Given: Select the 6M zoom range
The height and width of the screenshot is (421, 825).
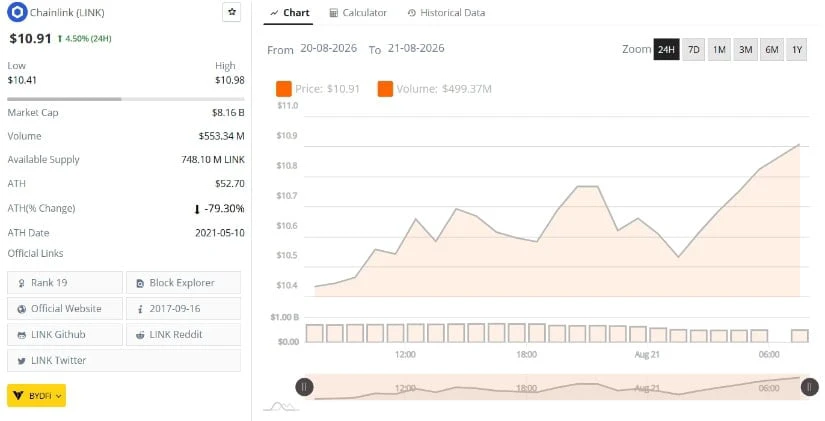Looking at the screenshot, I should coord(772,49).
